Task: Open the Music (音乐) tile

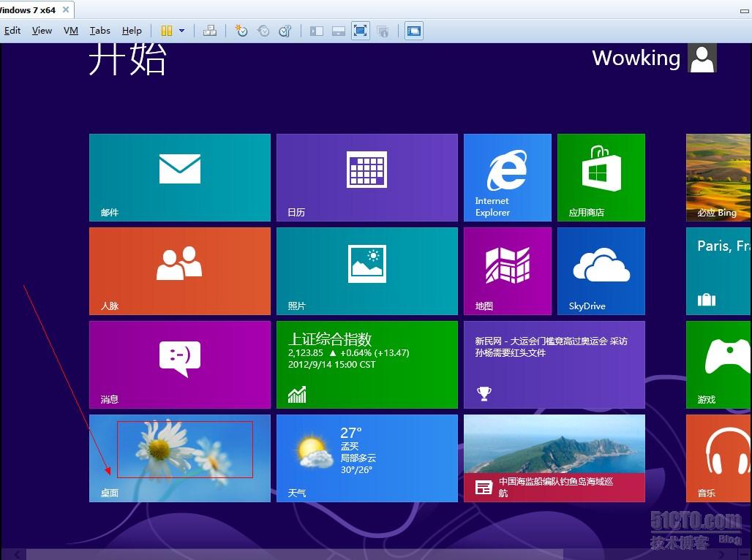Action: [x=718, y=458]
